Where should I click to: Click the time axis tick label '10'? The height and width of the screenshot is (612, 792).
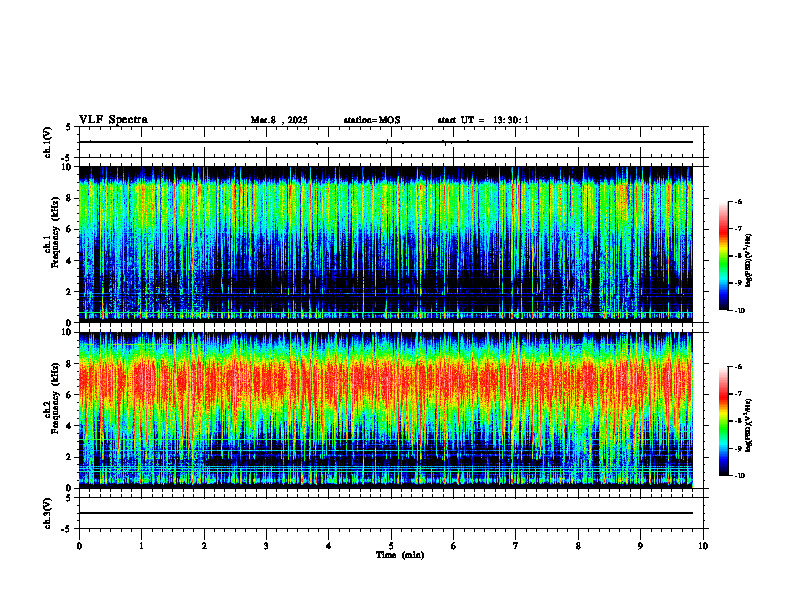[703, 546]
